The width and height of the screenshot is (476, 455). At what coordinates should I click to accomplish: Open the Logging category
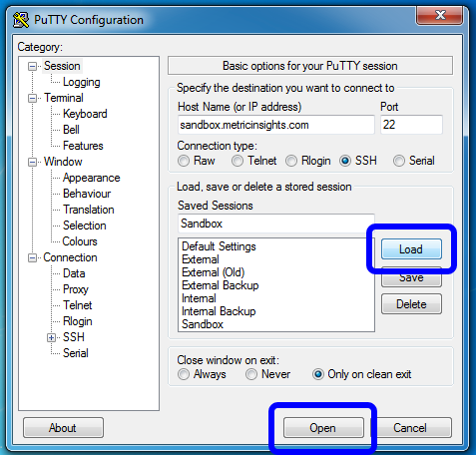[82, 82]
